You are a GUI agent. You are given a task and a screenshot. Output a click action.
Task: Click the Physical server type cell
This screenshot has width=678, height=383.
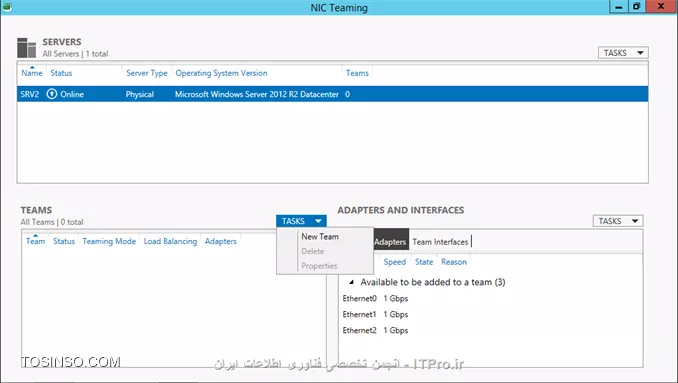(x=140, y=94)
